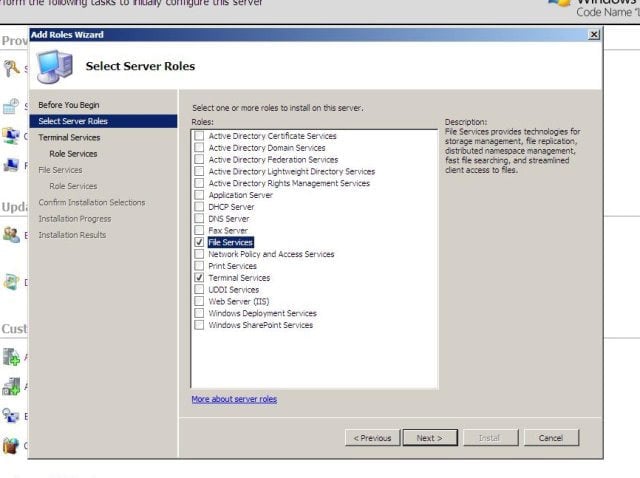Check the Web Server (IIS) checkbox
The image size is (640, 478).
(x=199, y=301)
